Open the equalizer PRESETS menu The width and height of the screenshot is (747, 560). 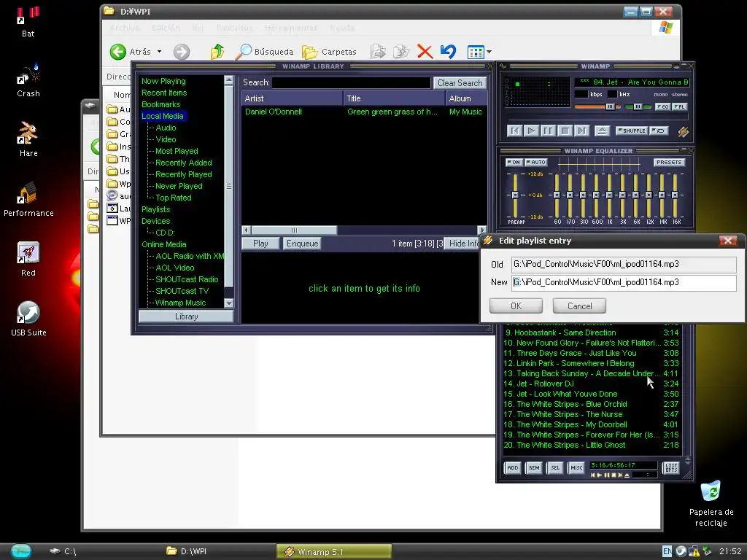pyautogui.click(x=669, y=163)
